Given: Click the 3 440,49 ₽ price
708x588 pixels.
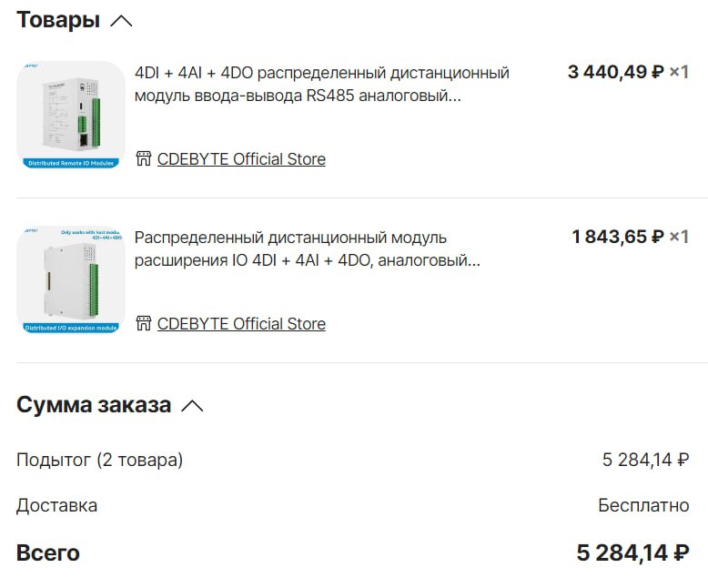Looking at the screenshot, I should 616,72.
